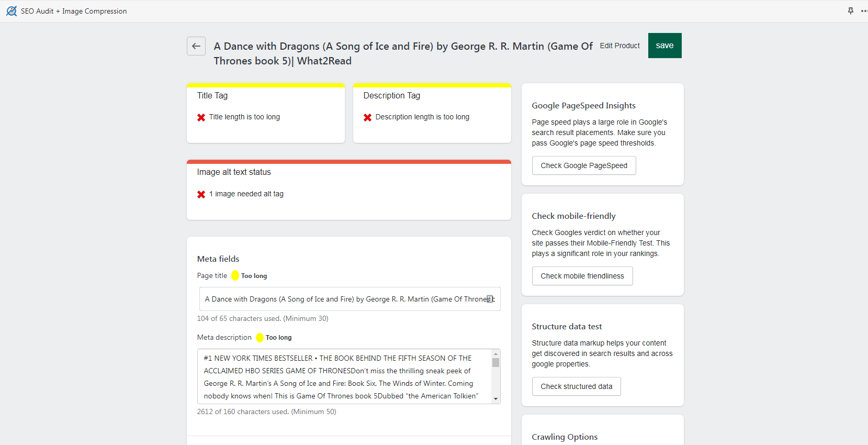Click the SEO Audit + Image Compression app title
Screen dimensions: 868x445
click(74, 11)
